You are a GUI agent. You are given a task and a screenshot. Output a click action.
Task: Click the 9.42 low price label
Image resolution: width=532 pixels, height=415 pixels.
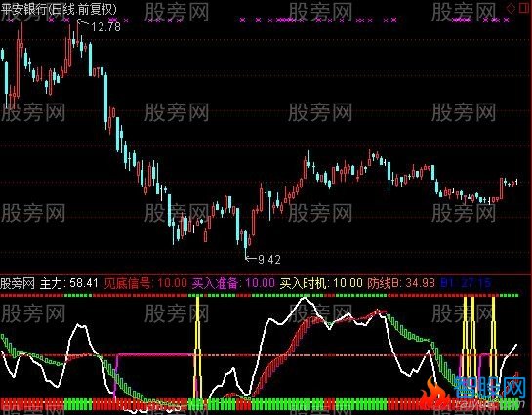(269, 260)
